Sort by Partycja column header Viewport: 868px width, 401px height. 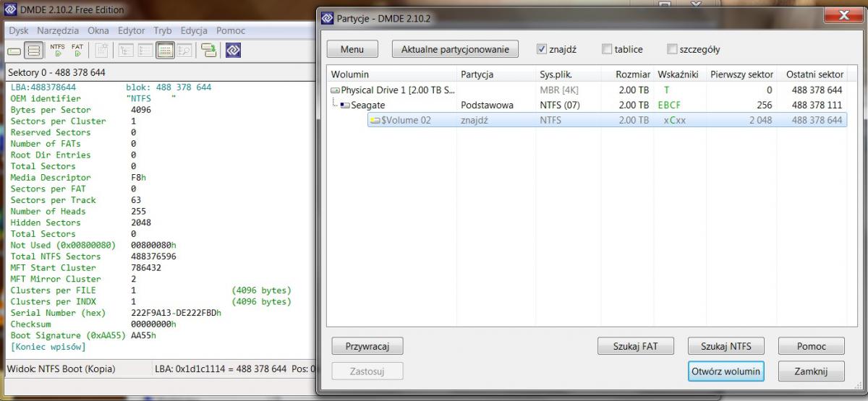(x=496, y=74)
